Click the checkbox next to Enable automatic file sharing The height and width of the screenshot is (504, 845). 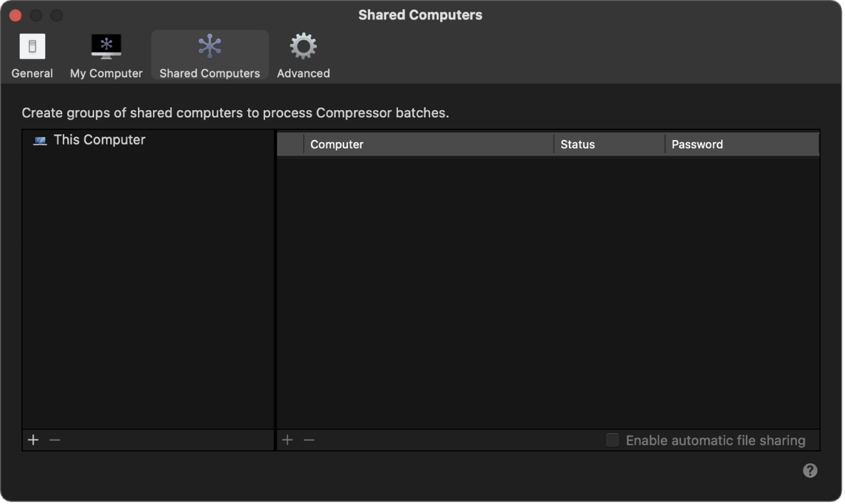click(x=612, y=440)
